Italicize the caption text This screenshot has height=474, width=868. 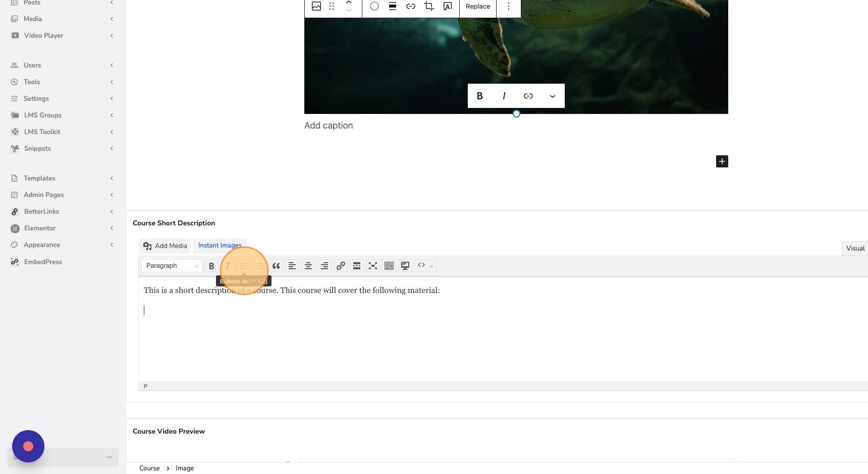[504, 96]
